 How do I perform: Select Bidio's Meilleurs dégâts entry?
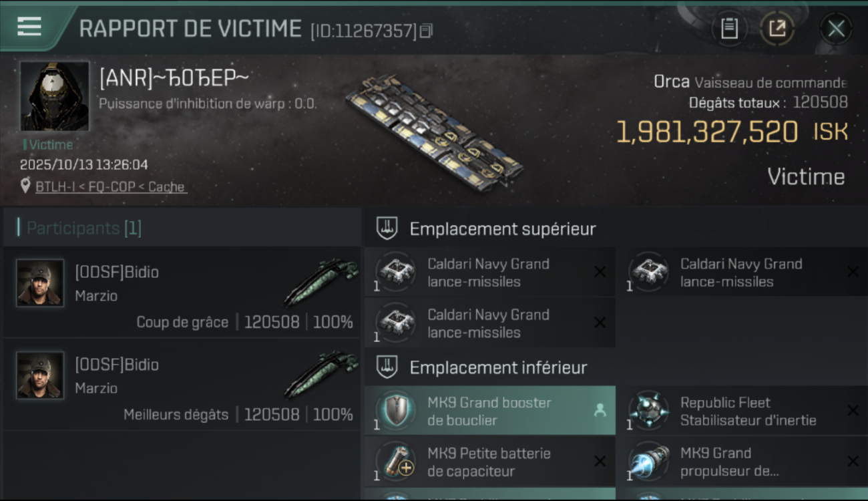point(182,384)
